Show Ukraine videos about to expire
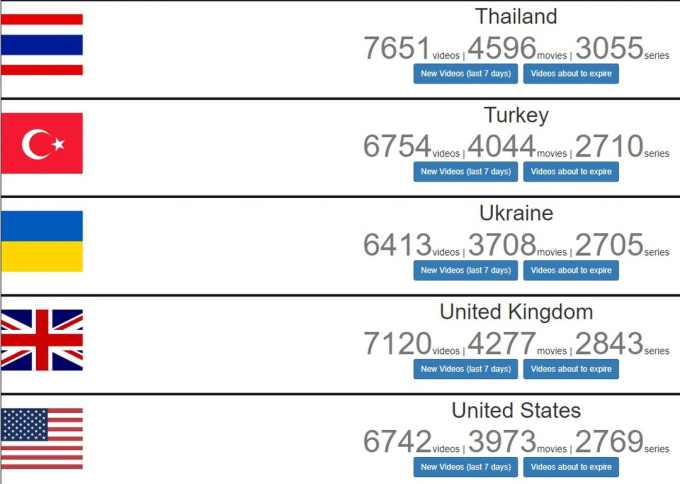 click(x=571, y=270)
